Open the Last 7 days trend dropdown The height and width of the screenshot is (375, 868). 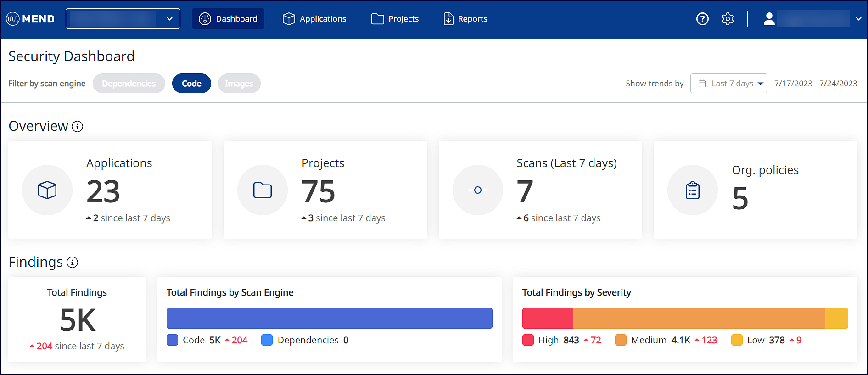pos(728,84)
